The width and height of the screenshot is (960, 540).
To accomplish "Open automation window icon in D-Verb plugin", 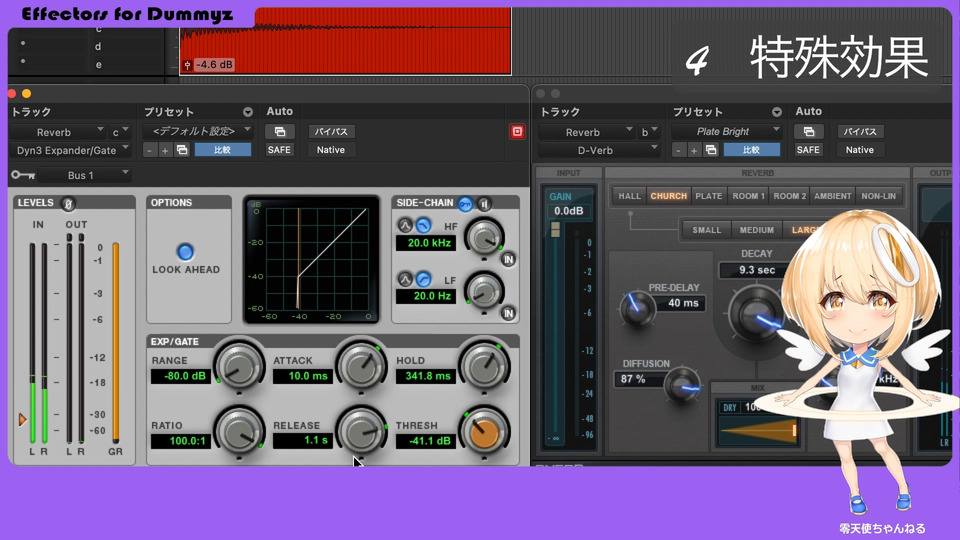I will pos(809,132).
